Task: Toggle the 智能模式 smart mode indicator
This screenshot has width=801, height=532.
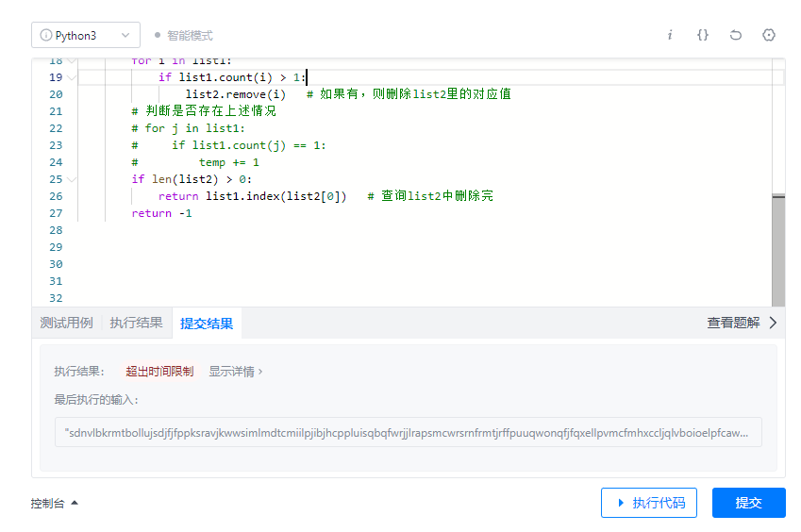Action: point(184,35)
